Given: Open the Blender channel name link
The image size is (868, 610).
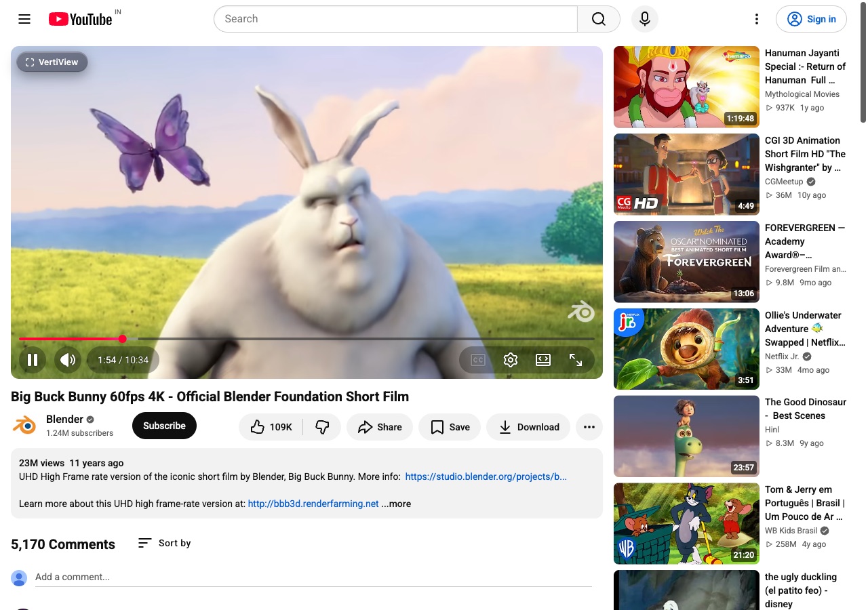Looking at the screenshot, I should 64,420.
